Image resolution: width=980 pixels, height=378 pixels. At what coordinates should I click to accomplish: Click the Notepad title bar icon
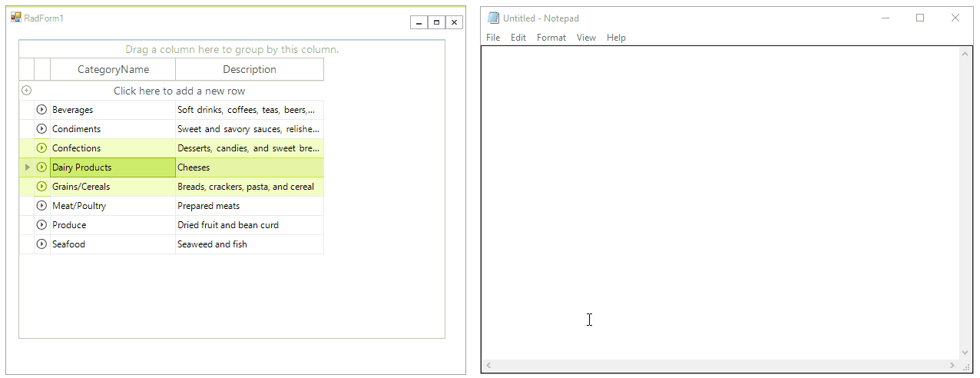(x=494, y=18)
